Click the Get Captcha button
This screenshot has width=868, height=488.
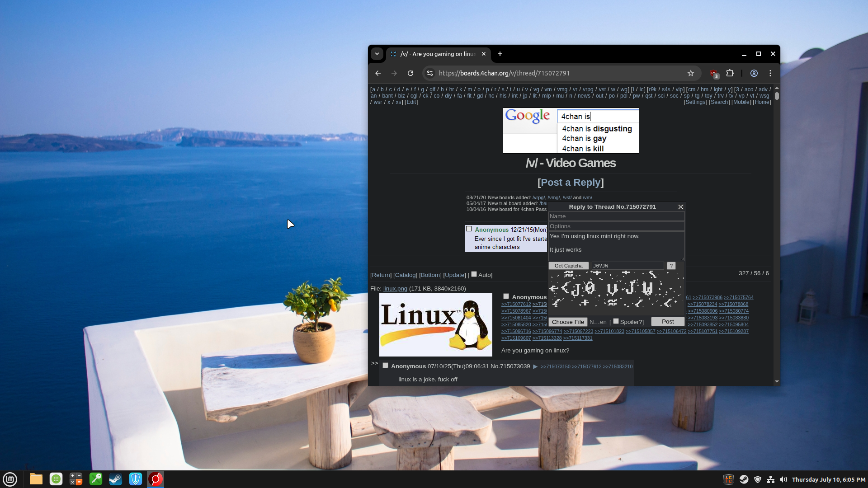pos(569,266)
